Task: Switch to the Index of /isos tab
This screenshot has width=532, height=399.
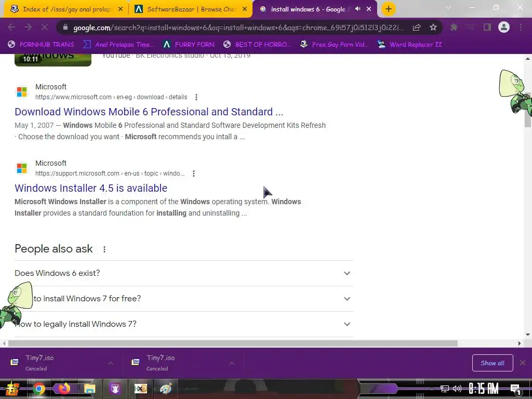Action: point(66,9)
